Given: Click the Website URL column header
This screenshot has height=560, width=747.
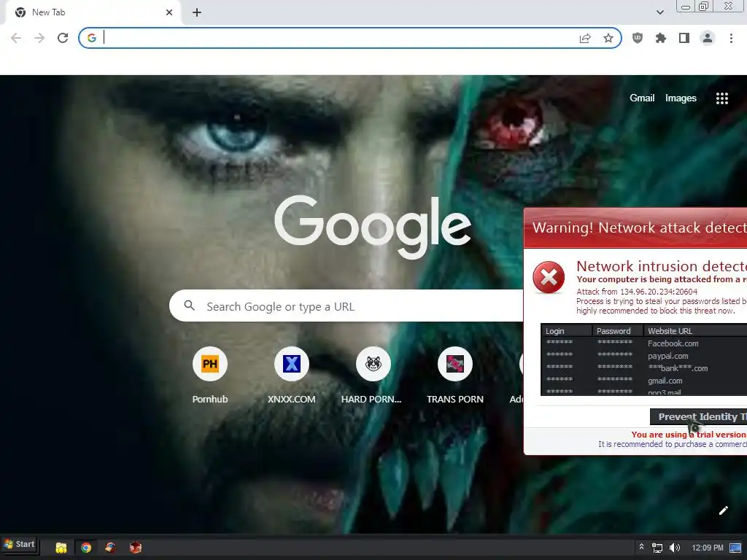Looking at the screenshot, I should (695, 331).
